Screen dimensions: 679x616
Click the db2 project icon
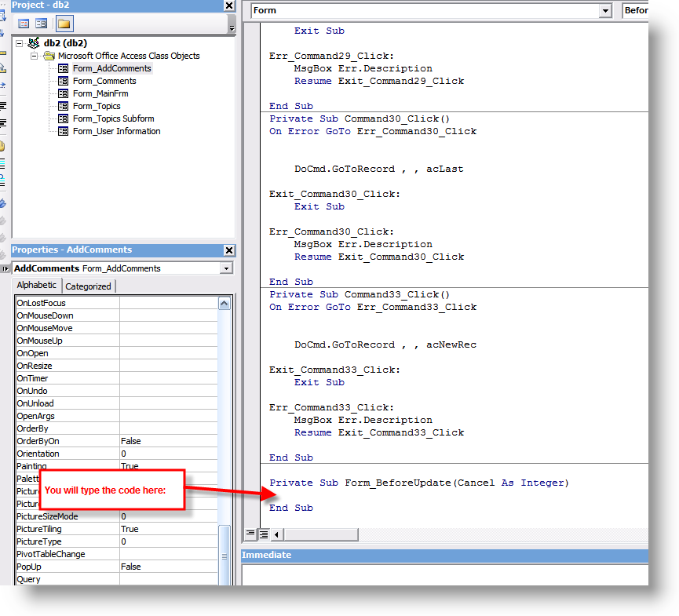click(x=34, y=43)
